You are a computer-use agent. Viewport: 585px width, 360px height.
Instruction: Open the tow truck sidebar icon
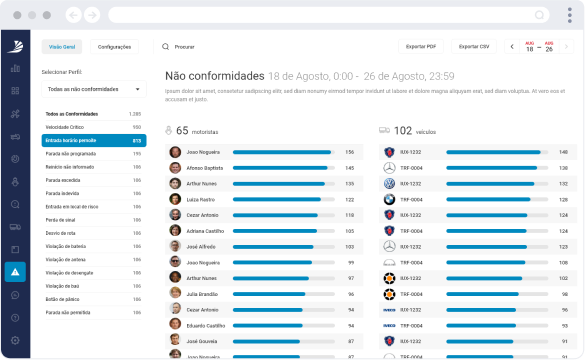(x=15, y=137)
